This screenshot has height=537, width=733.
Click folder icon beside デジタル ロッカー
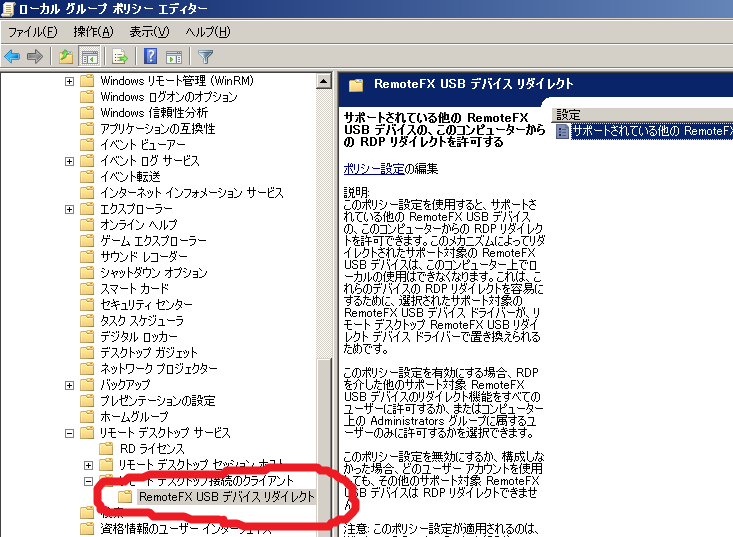pos(87,337)
